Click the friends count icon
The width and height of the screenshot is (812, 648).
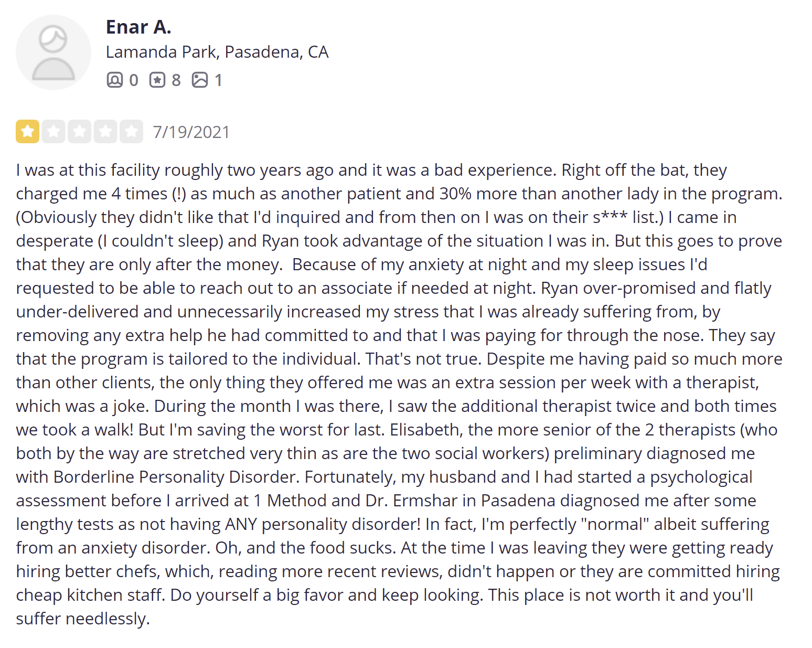[x=114, y=80]
